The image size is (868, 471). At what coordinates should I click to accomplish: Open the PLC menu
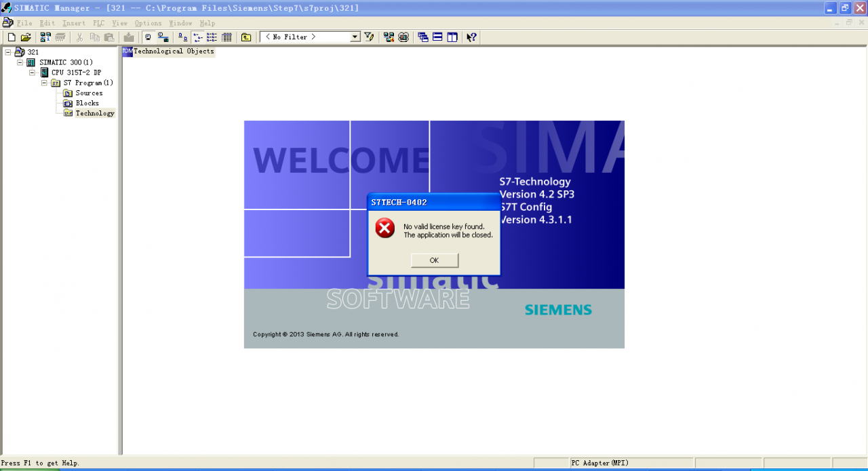99,23
